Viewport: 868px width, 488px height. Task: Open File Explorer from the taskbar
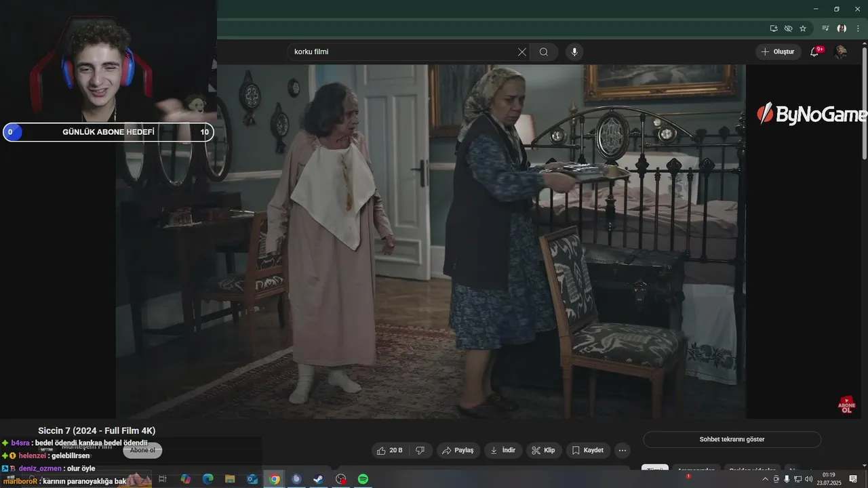[x=230, y=479]
